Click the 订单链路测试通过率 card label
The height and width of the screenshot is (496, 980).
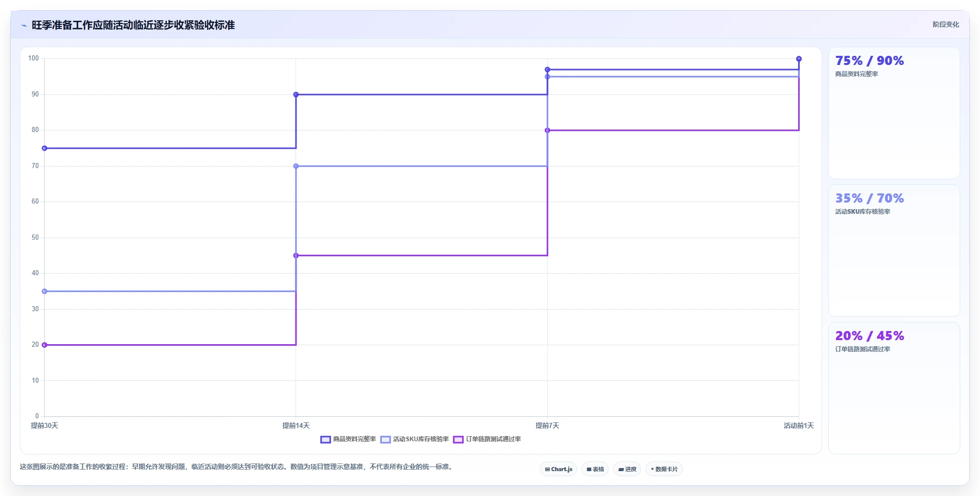pyautogui.click(x=863, y=349)
